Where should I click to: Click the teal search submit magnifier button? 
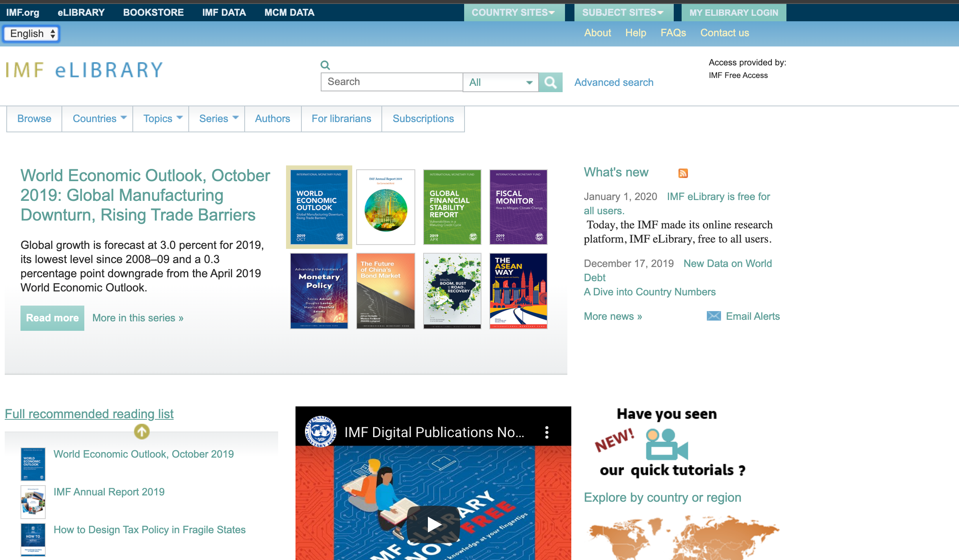point(550,82)
